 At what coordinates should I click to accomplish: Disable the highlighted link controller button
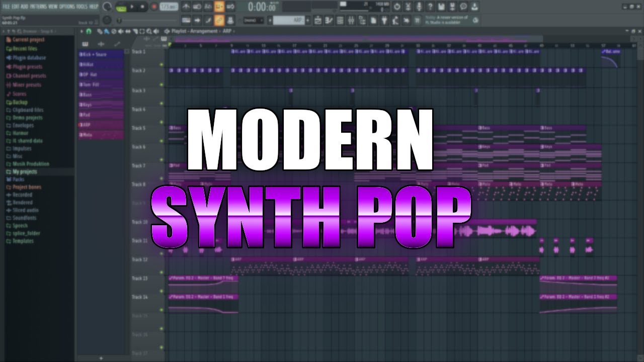pyautogui.click(x=219, y=20)
